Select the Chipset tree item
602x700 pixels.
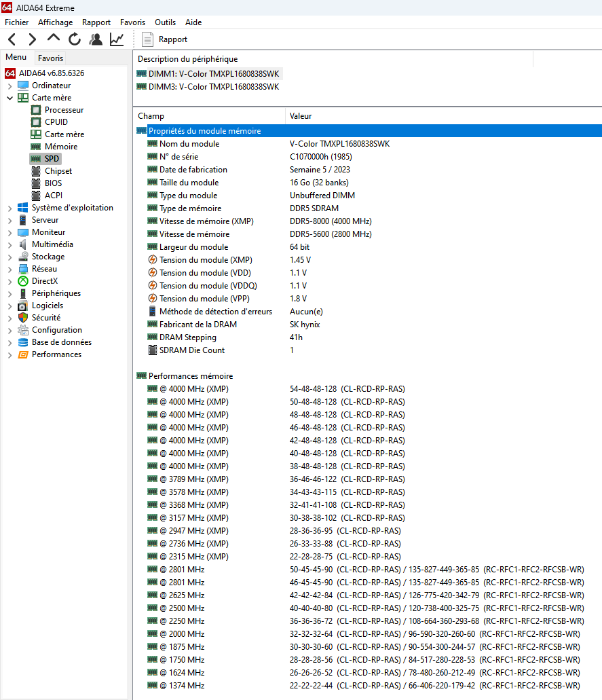click(58, 171)
